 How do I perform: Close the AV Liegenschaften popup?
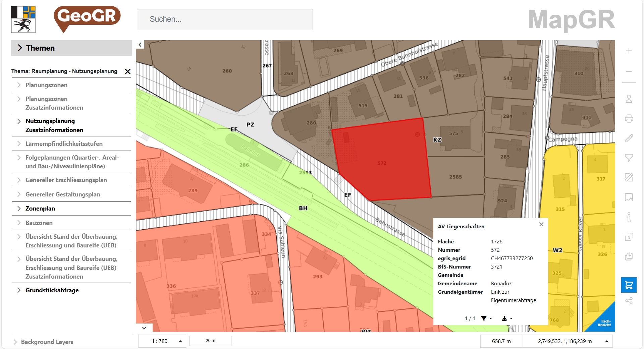click(541, 224)
